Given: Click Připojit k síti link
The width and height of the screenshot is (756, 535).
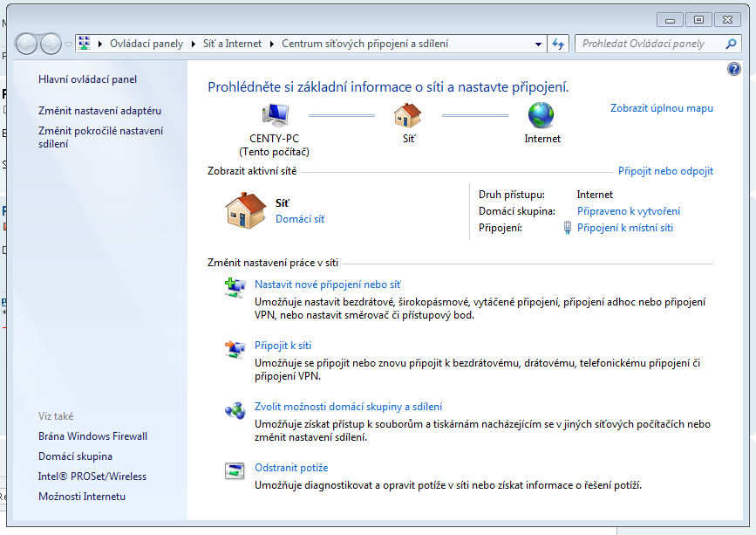Looking at the screenshot, I should (283, 346).
